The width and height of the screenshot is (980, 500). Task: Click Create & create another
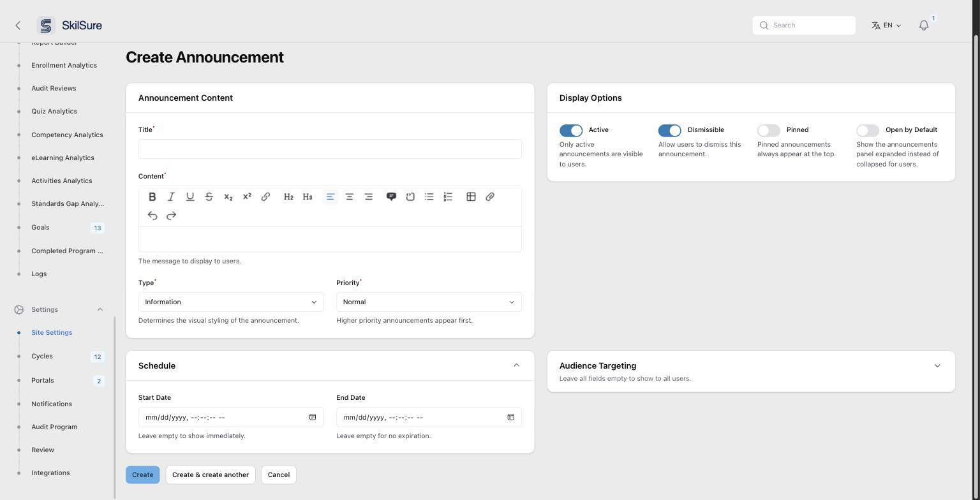coord(211,474)
